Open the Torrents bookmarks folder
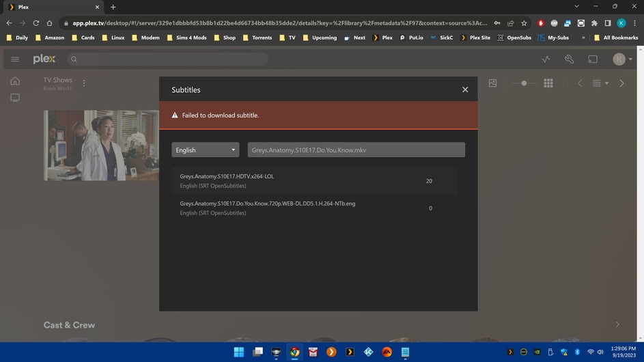The height and width of the screenshot is (362, 644). pyautogui.click(x=257, y=38)
